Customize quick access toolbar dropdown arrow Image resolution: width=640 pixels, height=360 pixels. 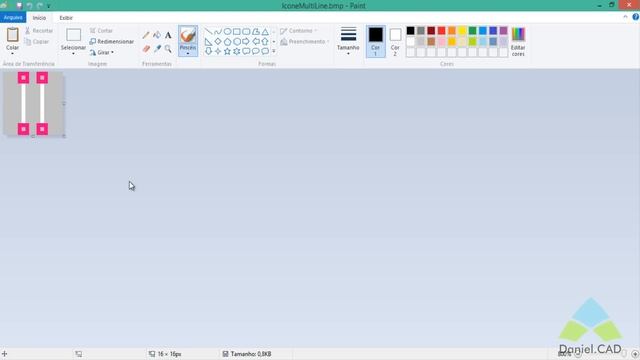click(x=48, y=6)
